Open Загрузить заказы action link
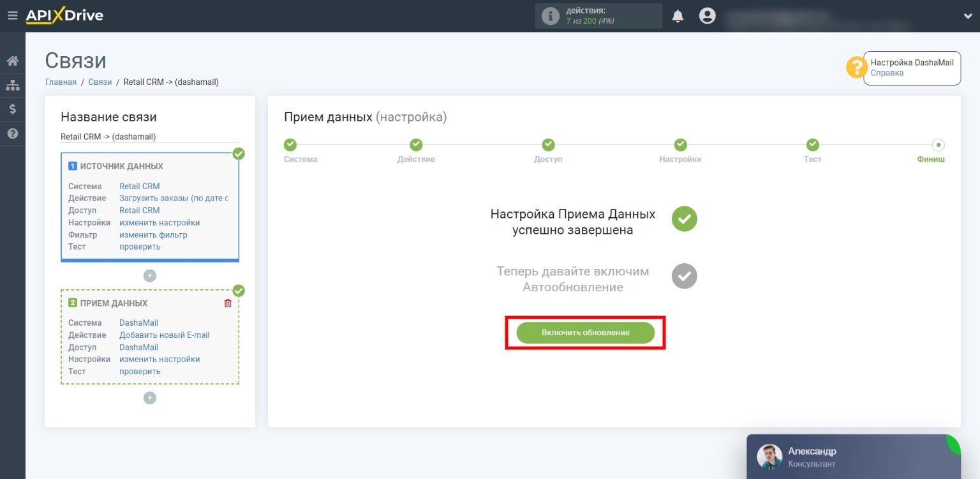 [x=174, y=198]
